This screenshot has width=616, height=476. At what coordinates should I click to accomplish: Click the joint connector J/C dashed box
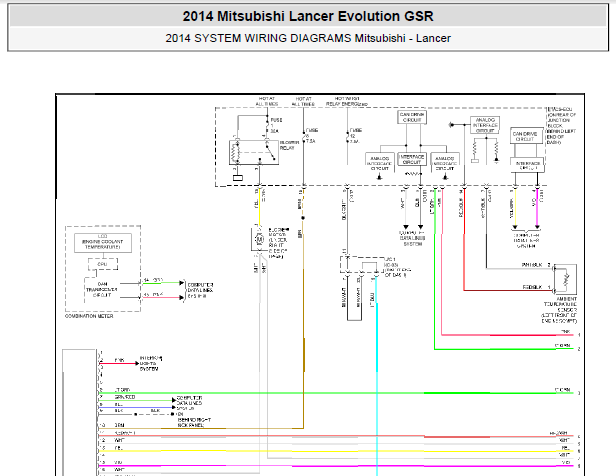[362, 265]
